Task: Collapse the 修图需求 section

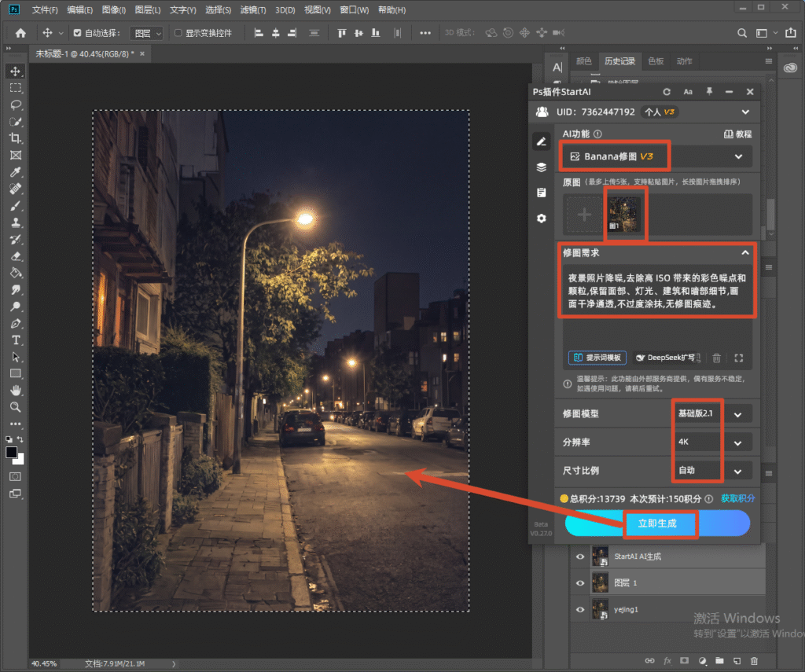Action: click(745, 252)
